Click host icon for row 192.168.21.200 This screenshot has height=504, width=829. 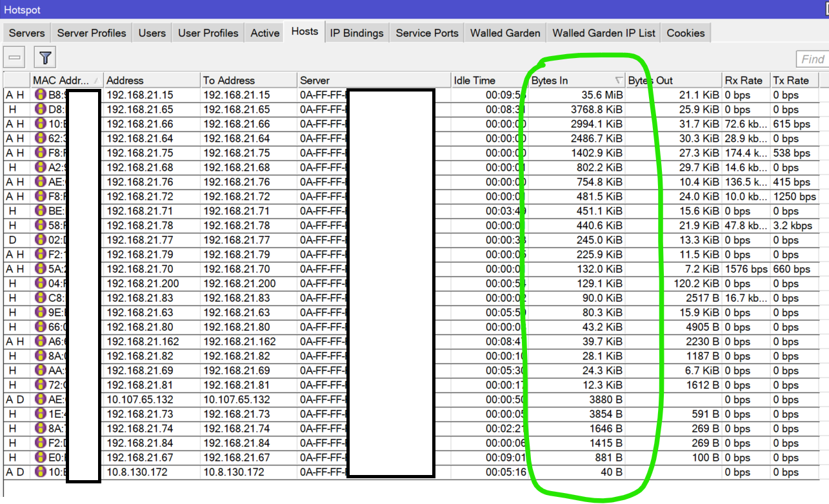(40, 284)
